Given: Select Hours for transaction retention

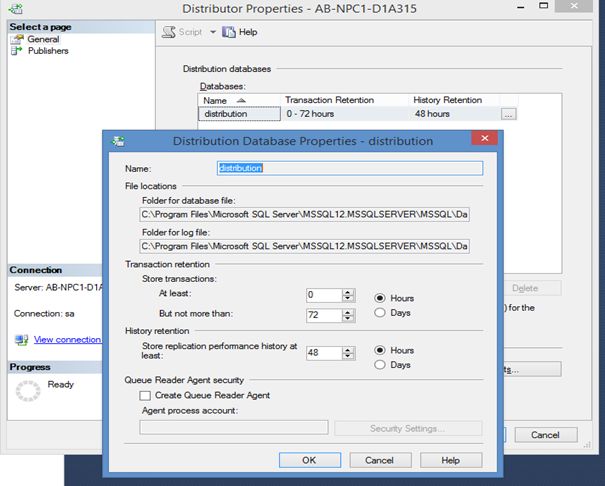Looking at the screenshot, I should click(x=380, y=298).
